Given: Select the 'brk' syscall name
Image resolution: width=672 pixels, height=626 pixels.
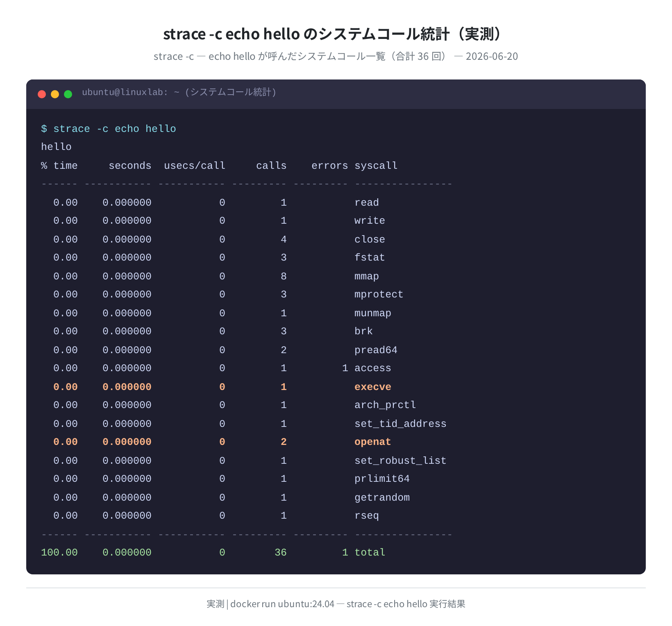Looking at the screenshot, I should click(x=363, y=331).
